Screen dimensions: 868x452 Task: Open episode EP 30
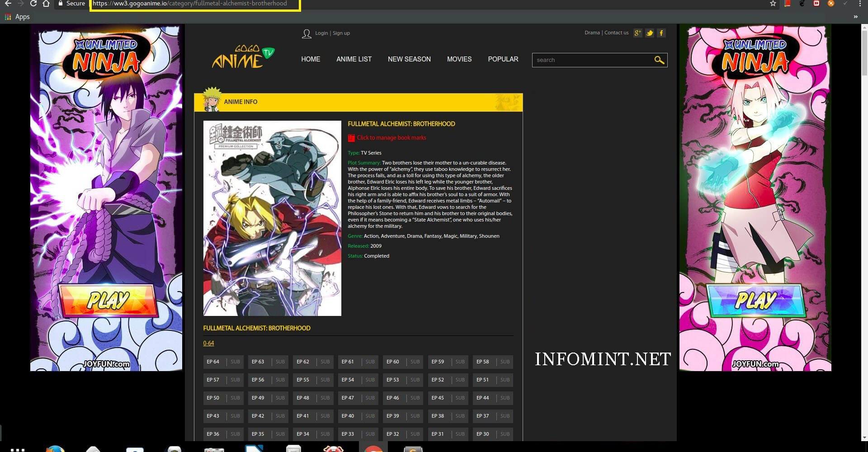(x=493, y=434)
